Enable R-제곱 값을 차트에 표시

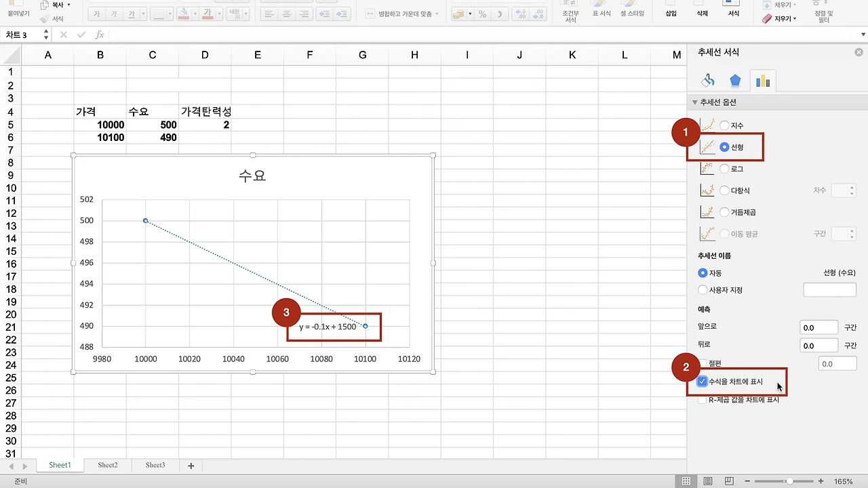pyautogui.click(x=703, y=399)
